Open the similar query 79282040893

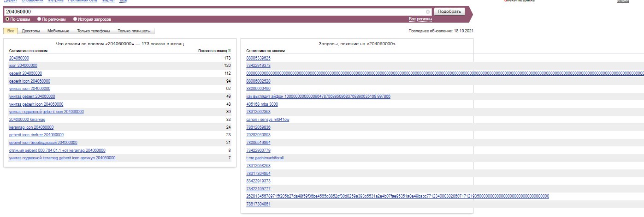point(259,135)
